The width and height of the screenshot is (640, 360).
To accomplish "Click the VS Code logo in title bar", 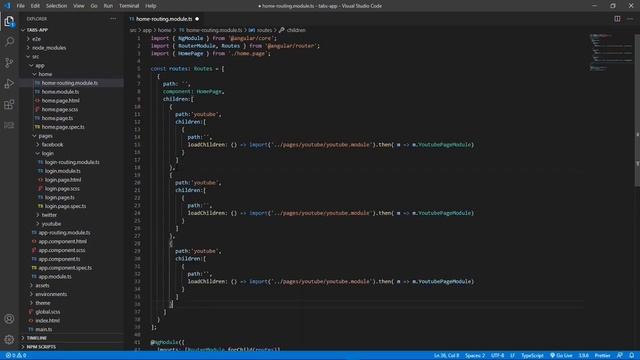I will point(7,6).
